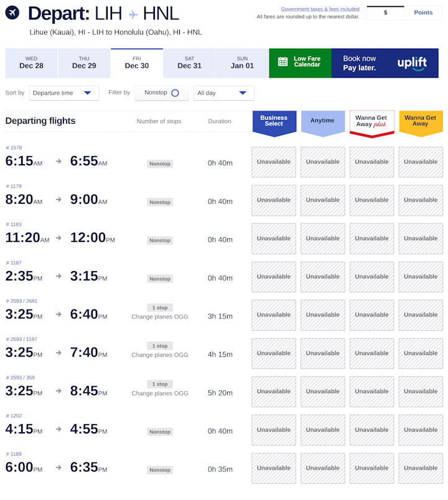This screenshot has width=448, height=500.
Task: Open flight # 1187 details link
Action: [14, 263]
